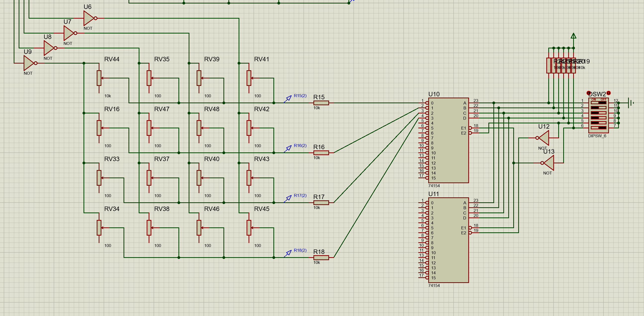Click the RV37 variable resistor
The width and height of the screenshot is (644, 316).
point(149,178)
